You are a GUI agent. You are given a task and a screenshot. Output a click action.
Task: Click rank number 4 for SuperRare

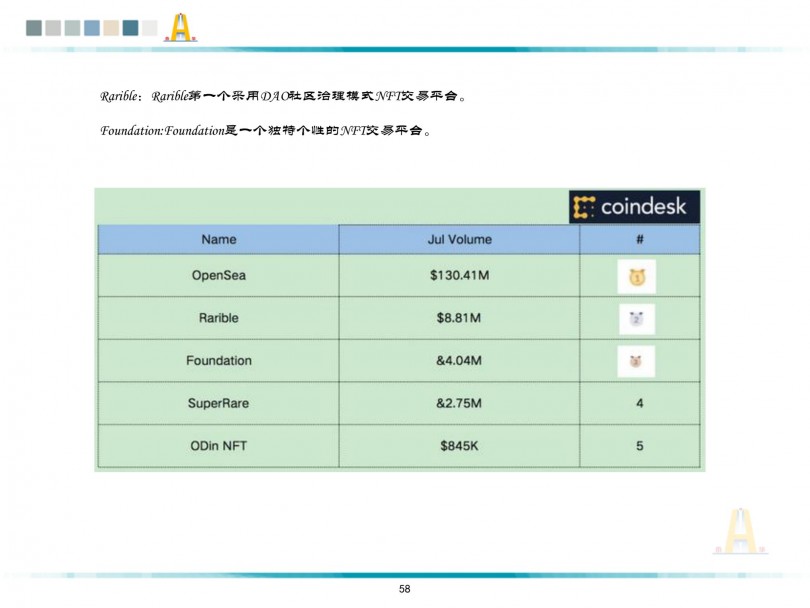coord(640,403)
